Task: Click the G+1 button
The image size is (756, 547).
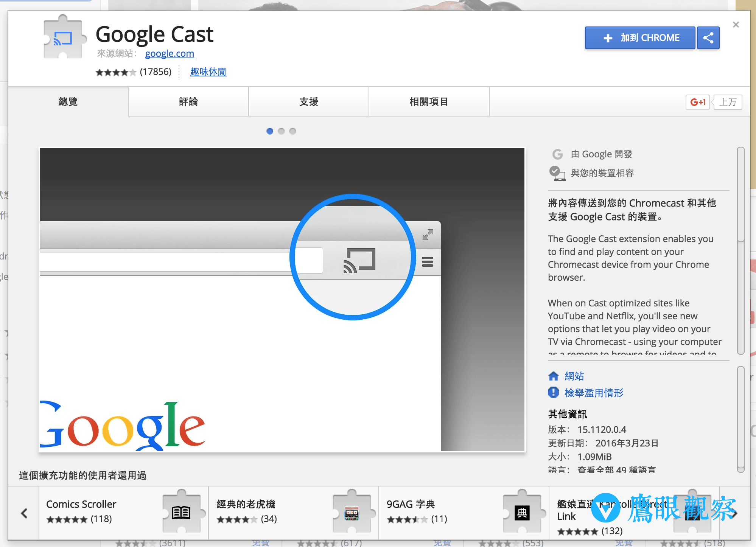Action: (x=698, y=102)
